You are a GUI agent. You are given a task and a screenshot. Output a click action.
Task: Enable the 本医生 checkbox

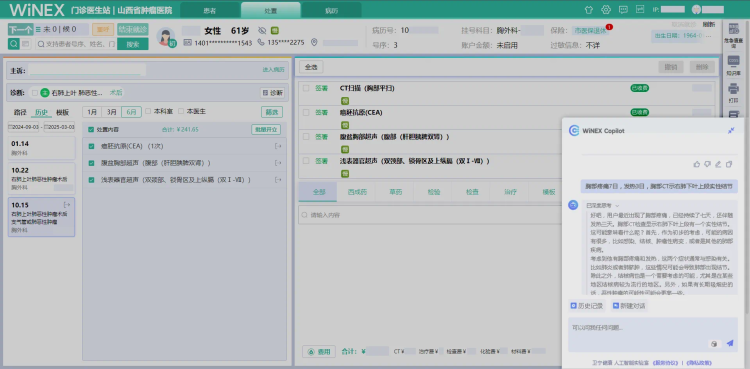[181, 111]
